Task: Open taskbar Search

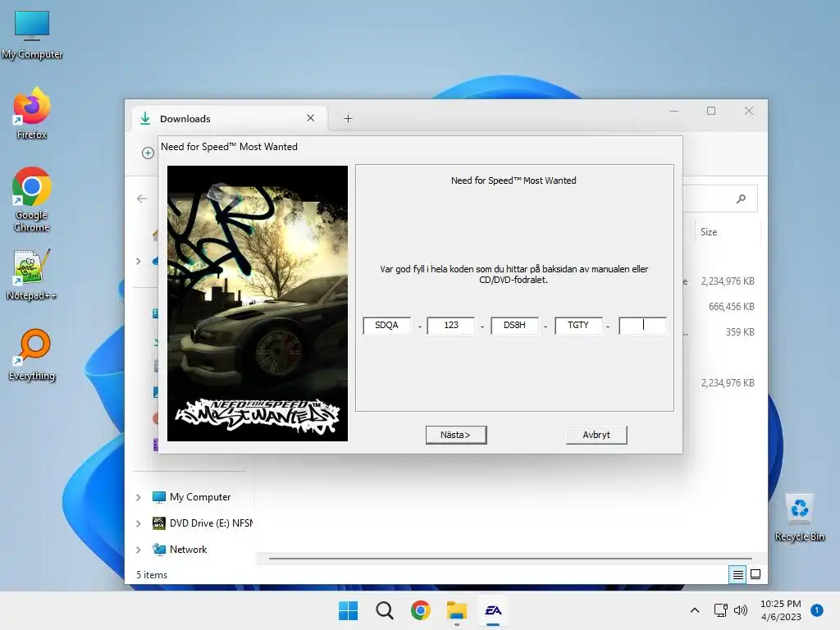Action: [384, 610]
